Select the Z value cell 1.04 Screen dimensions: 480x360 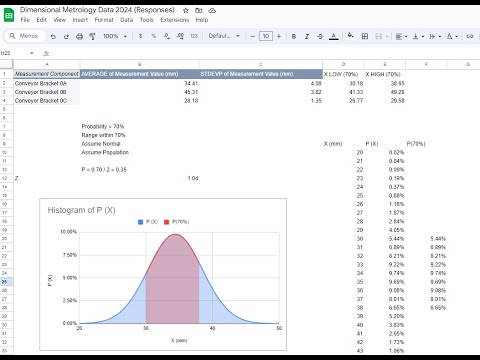[139, 178]
